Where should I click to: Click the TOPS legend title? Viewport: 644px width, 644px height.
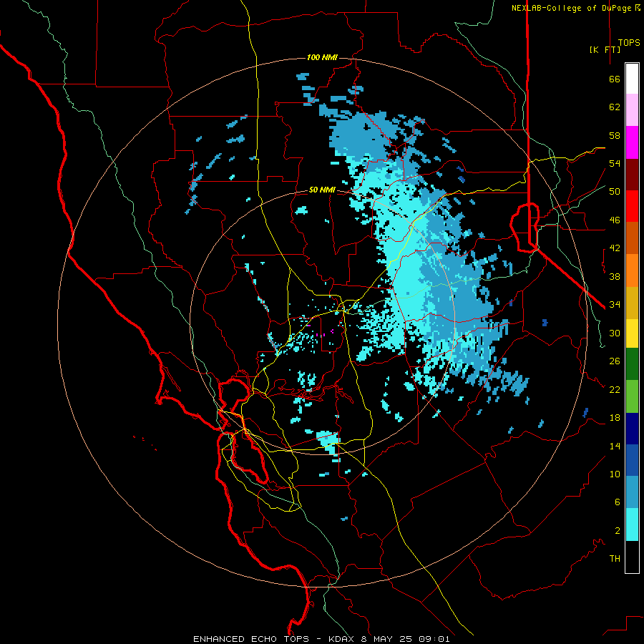tap(629, 43)
